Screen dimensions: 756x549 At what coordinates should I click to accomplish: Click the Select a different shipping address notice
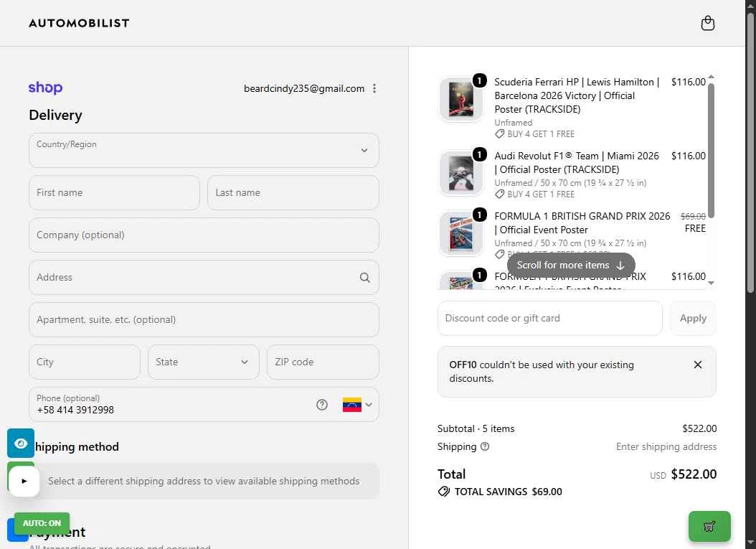(204, 481)
